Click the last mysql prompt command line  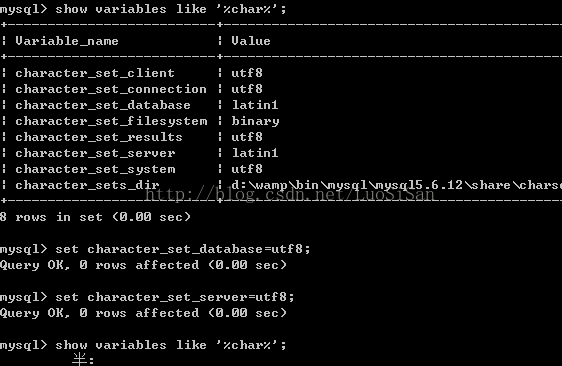click(143, 345)
